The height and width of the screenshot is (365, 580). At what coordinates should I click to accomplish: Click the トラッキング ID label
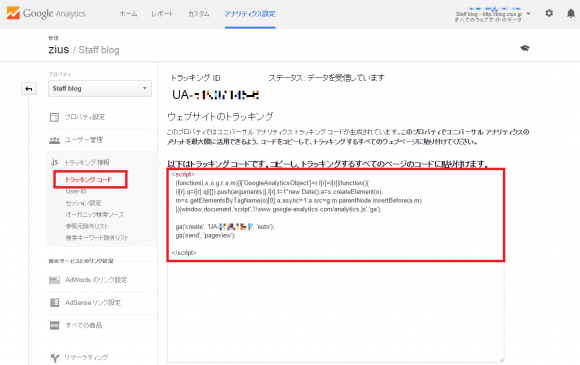195,78
